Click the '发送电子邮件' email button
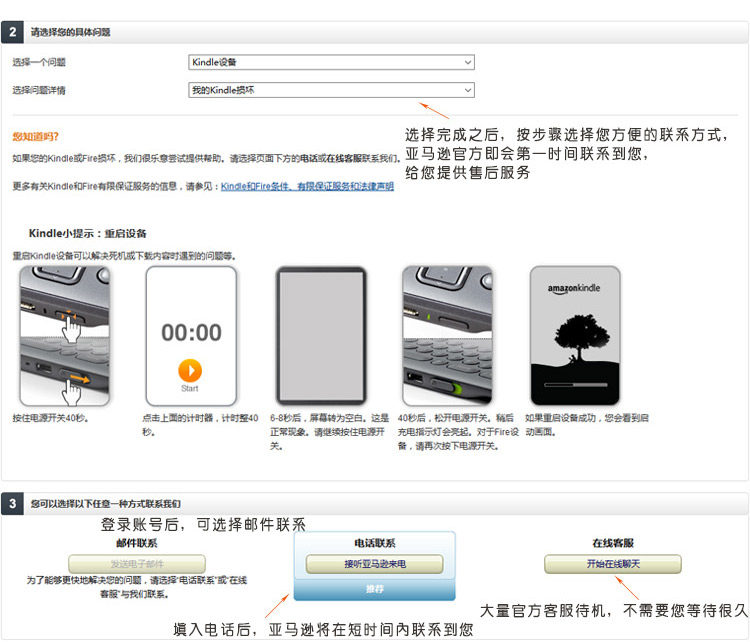750x642 pixels. 137,564
